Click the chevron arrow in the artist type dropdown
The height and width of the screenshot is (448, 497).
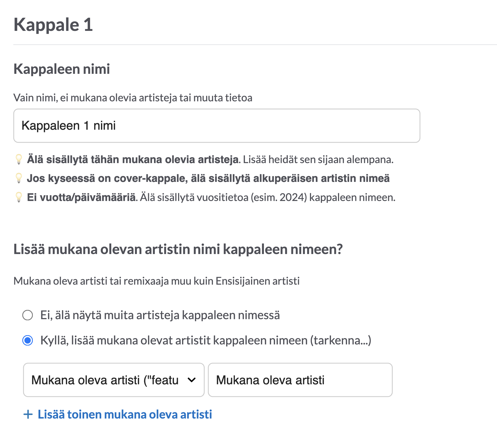pos(192,380)
